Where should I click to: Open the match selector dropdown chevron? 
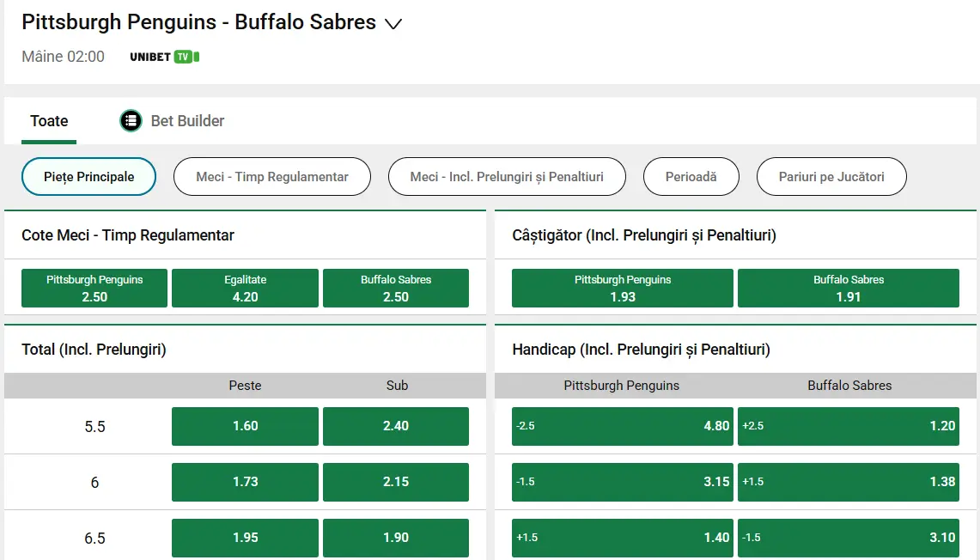pos(394,24)
